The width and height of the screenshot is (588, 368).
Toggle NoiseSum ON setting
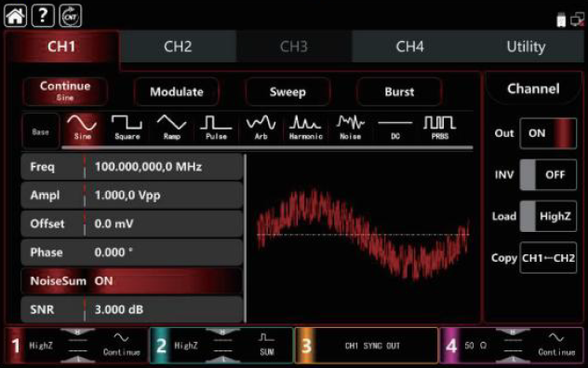click(131, 280)
